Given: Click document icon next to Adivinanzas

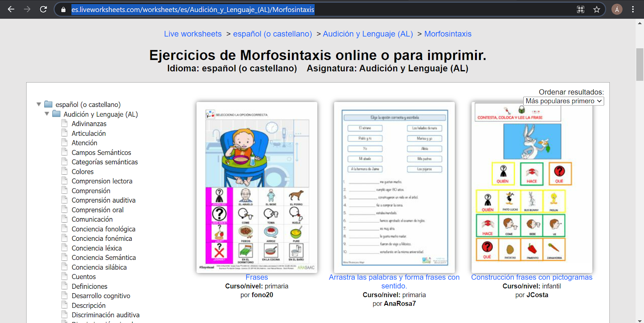Looking at the screenshot, I should (x=64, y=123).
